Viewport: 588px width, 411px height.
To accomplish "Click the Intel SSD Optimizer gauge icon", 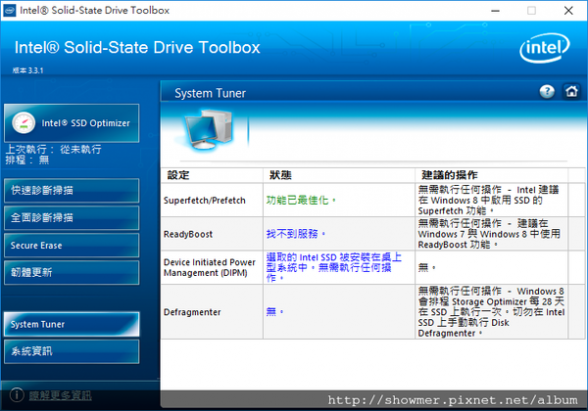I will click(x=24, y=123).
